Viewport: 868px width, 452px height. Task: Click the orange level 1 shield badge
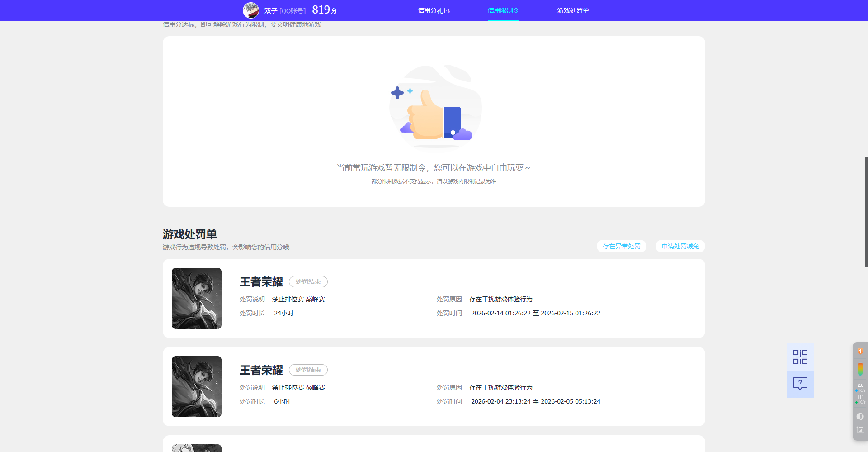860,351
